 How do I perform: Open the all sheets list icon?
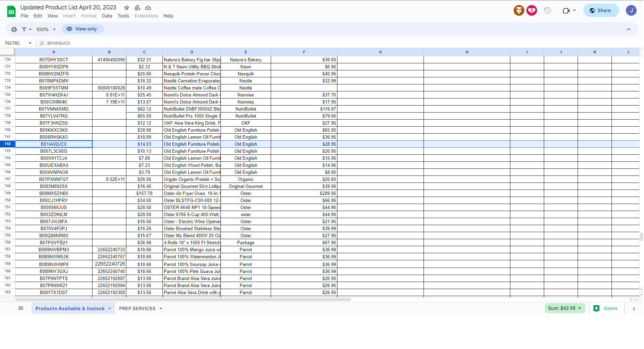pyautogui.click(x=21, y=308)
